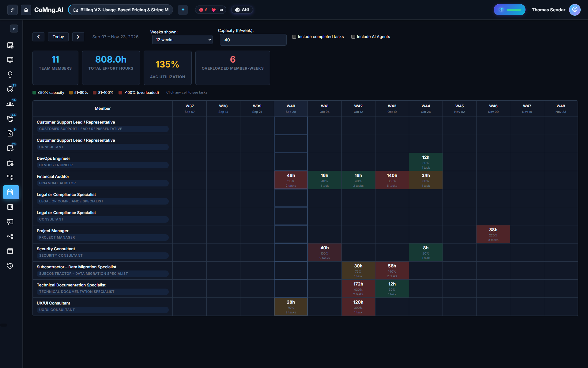Open Financial Auditor W43 140h cell
The image size is (588, 368).
pyautogui.click(x=392, y=180)
